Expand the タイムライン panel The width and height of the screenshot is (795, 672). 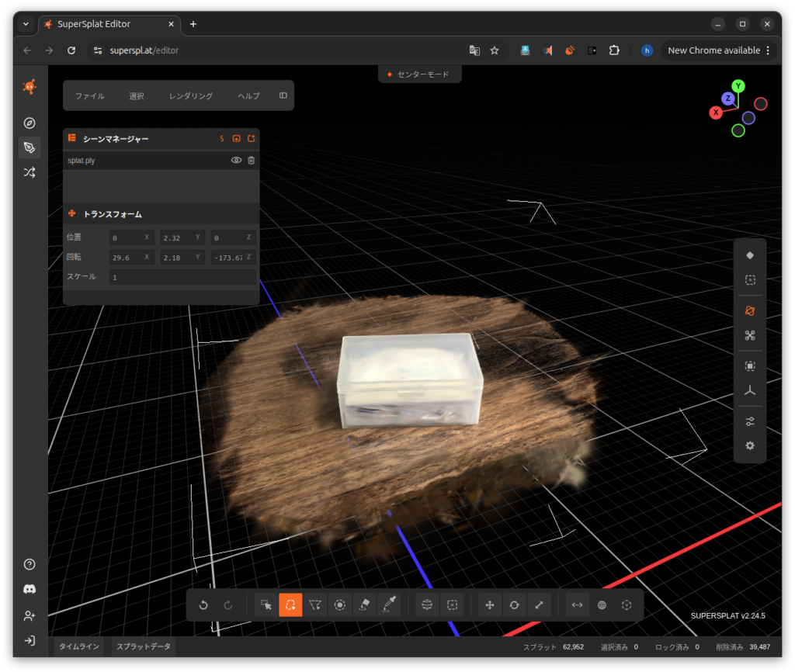point(79,646)
